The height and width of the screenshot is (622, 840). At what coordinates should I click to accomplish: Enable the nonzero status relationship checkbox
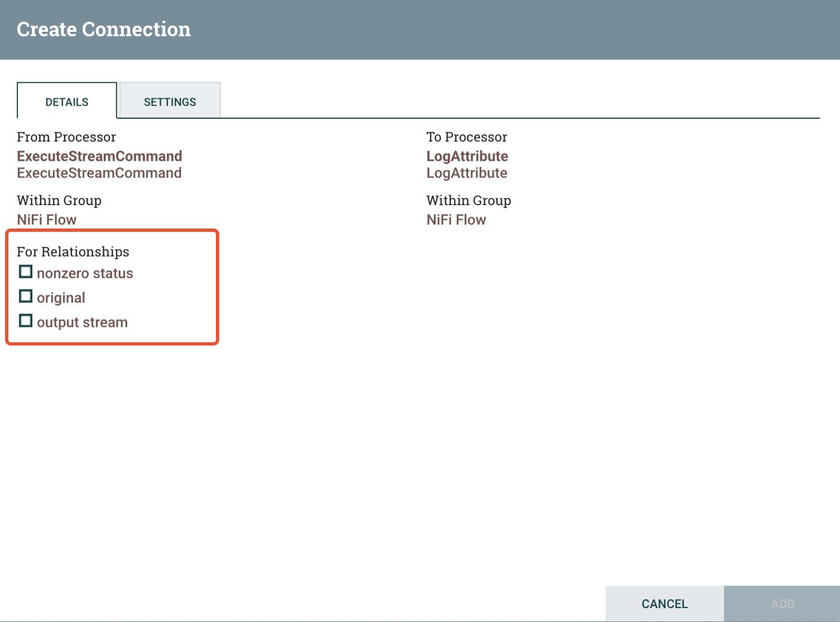click(26, 272)
